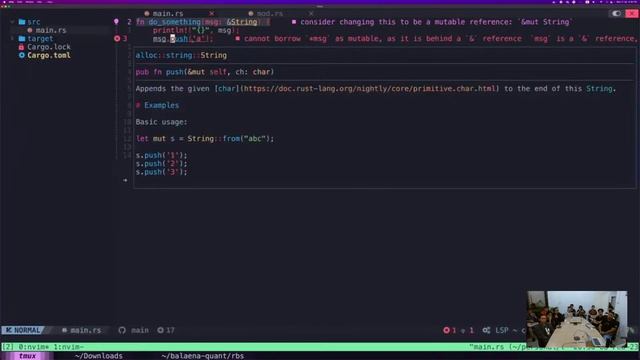The image size is (640, 360).
Task: Click the Cargo.lock lock icon
Action: pos(22,47)
